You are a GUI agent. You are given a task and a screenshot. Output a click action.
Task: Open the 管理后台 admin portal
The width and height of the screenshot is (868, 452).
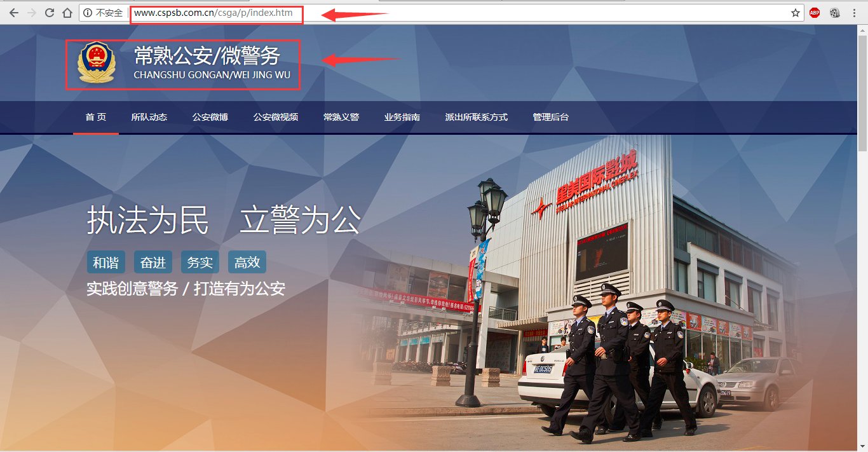550,117
